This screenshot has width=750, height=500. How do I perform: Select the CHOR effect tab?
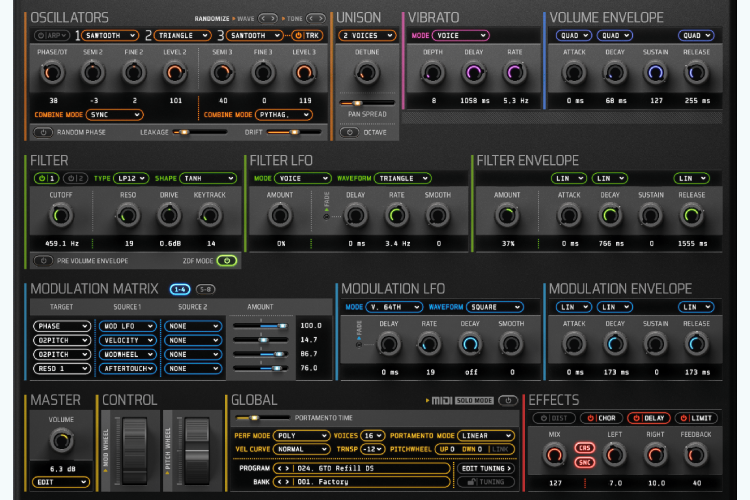601,418
